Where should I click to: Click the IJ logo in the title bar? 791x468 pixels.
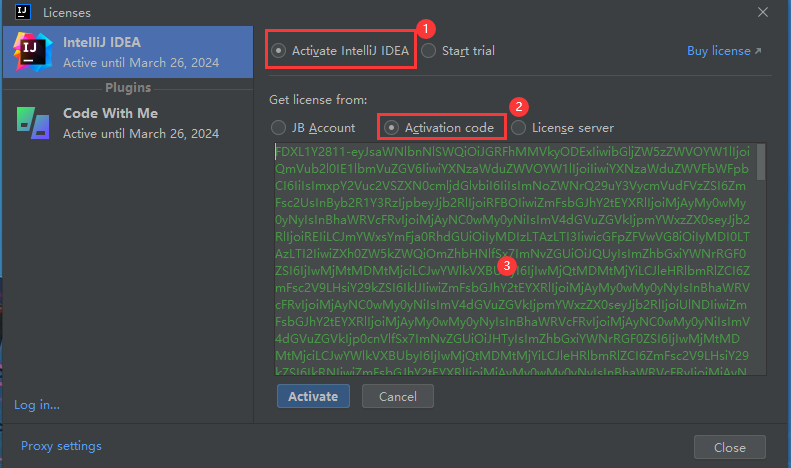[22, 13]
